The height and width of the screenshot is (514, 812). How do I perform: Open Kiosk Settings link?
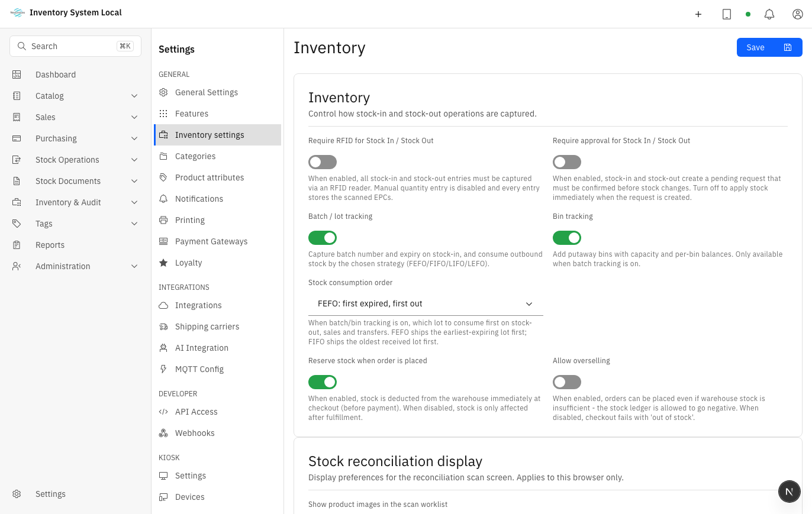coord(217,476)
